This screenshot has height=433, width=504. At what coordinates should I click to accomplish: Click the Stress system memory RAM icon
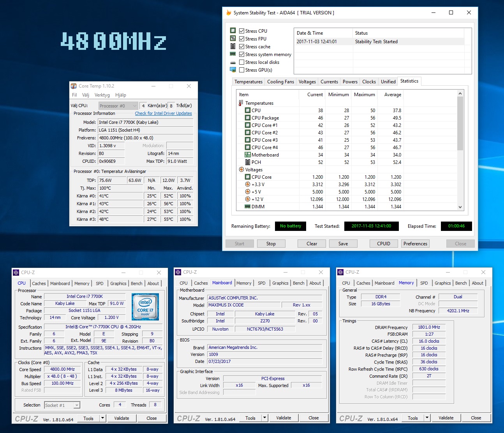pos(233,54)
